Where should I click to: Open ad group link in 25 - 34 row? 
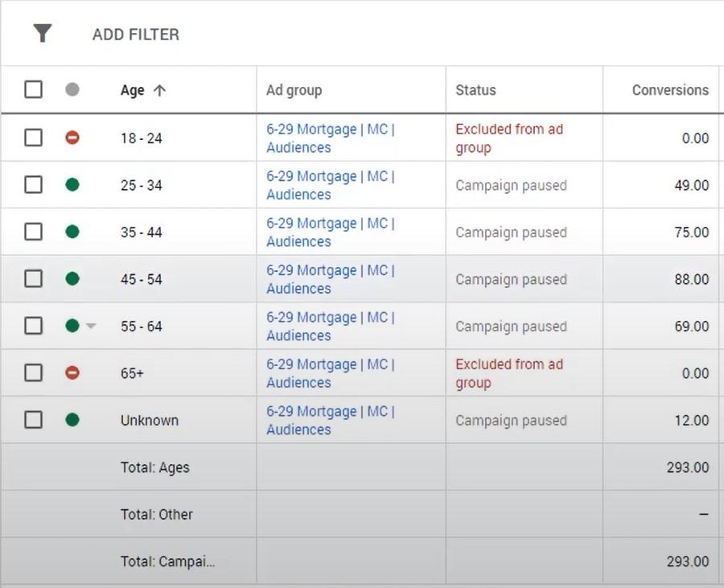(x=330, y=185)
